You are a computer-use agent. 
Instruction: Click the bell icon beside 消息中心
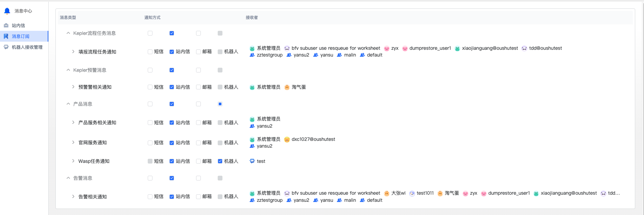[x=7, y=11]
